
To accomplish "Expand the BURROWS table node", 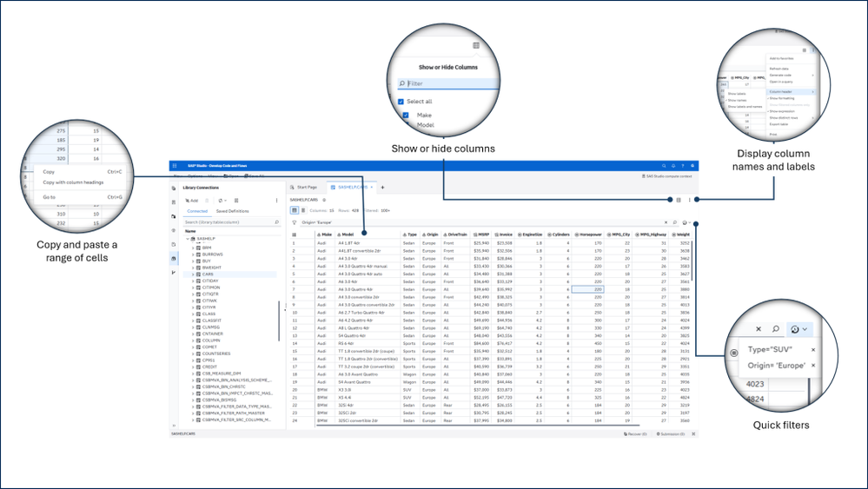I will click(x=193, y=254).
